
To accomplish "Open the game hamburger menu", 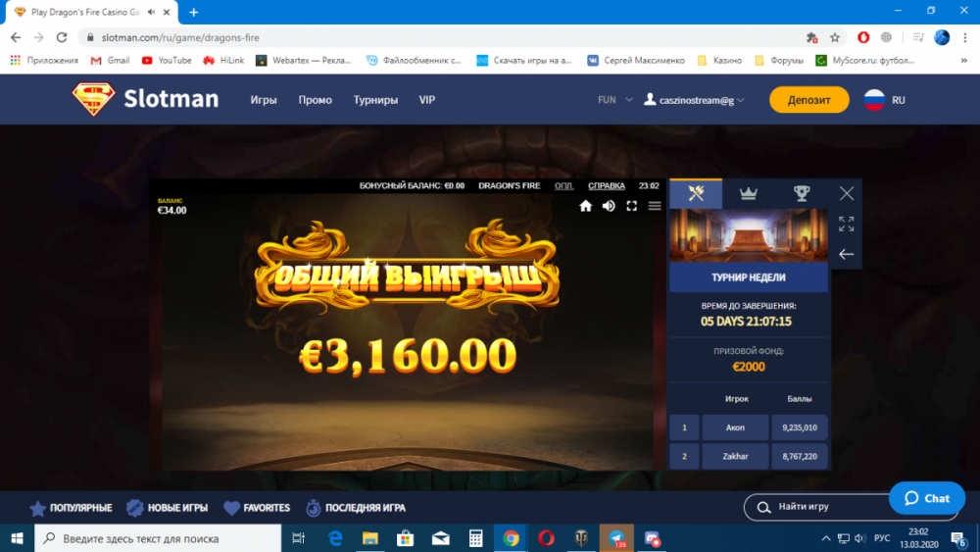I will 655,206.
